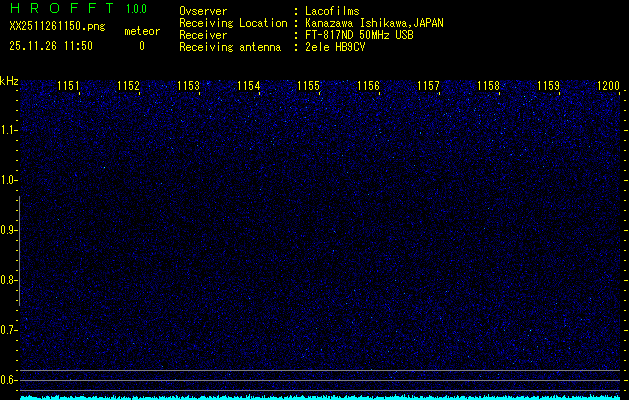Click the 1.0 frequency axis tick
Image resolution: width=629 pixels, height=400 pixels.
coord(9,180)
